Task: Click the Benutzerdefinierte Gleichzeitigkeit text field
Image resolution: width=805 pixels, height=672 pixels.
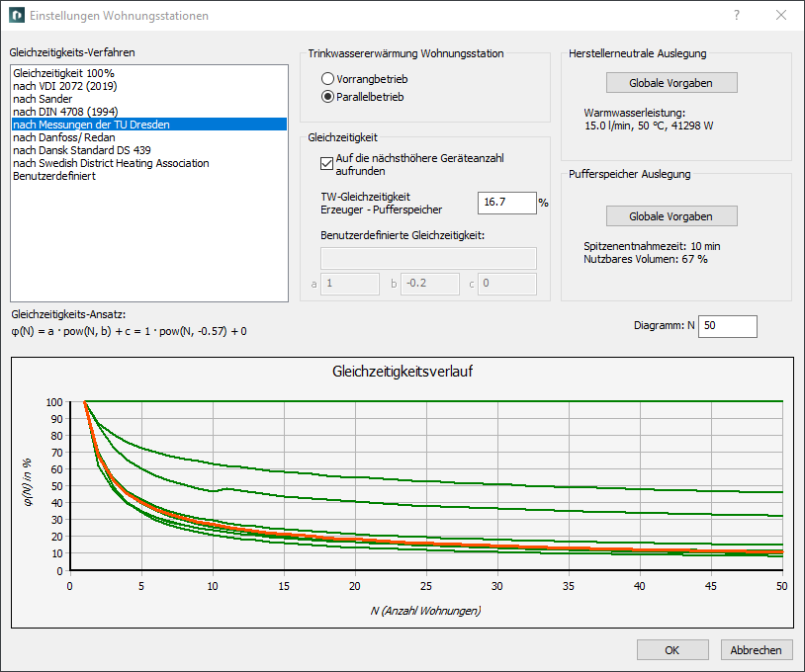Action: tap(428, 259)
